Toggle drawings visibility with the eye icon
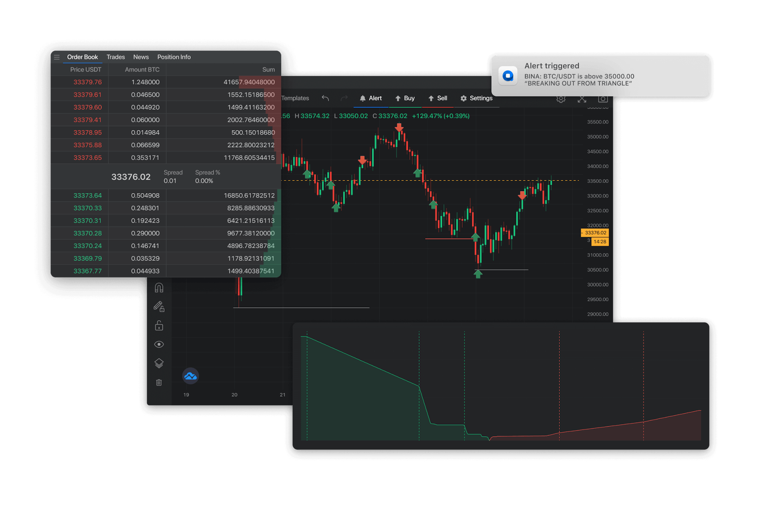This screenshot has height=532, width=760. [159, 344]
